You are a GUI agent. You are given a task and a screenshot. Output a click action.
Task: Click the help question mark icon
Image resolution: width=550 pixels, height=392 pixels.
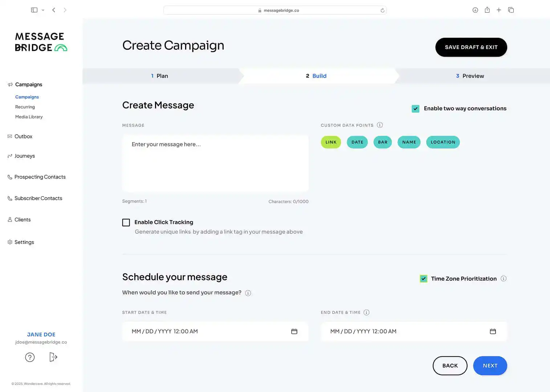click(30, 358)
